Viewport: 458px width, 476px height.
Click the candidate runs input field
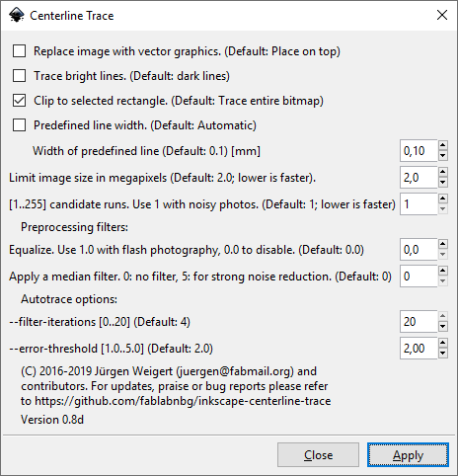pos(419,204)
